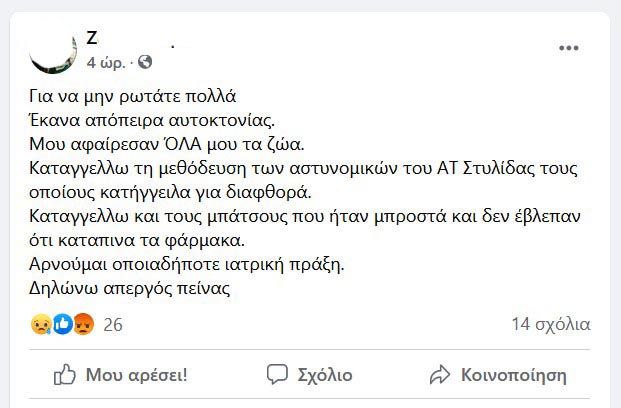Click the thumbs-up icon beside Μου αρέσει
This screenshot has height=408, width=621.
pos(65,374)
